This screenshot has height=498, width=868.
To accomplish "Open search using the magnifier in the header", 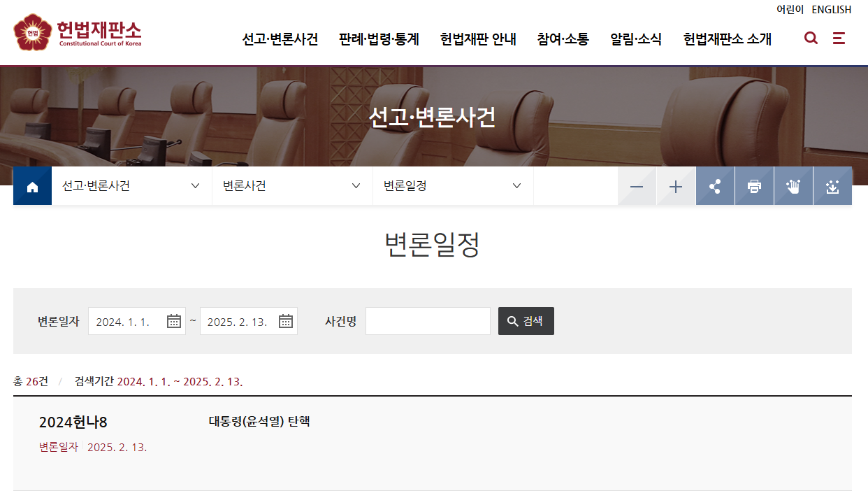I will coord(811,38).
